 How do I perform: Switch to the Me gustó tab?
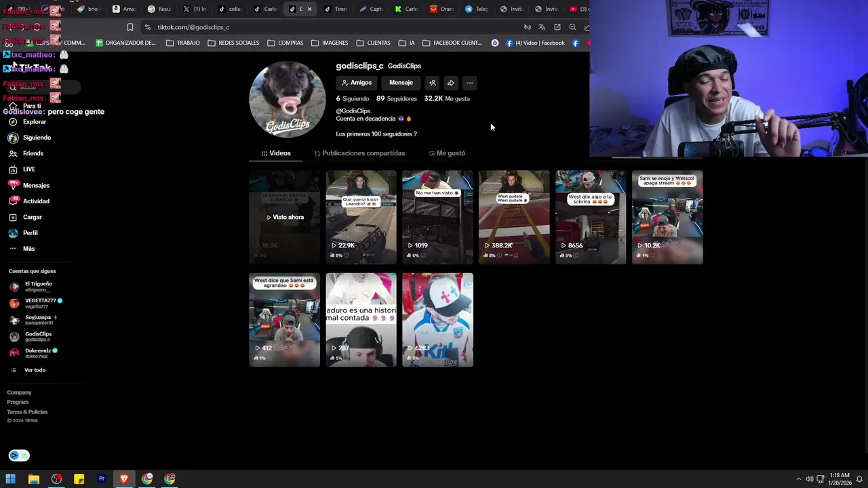pyautogui.click(x=447, y=153)
